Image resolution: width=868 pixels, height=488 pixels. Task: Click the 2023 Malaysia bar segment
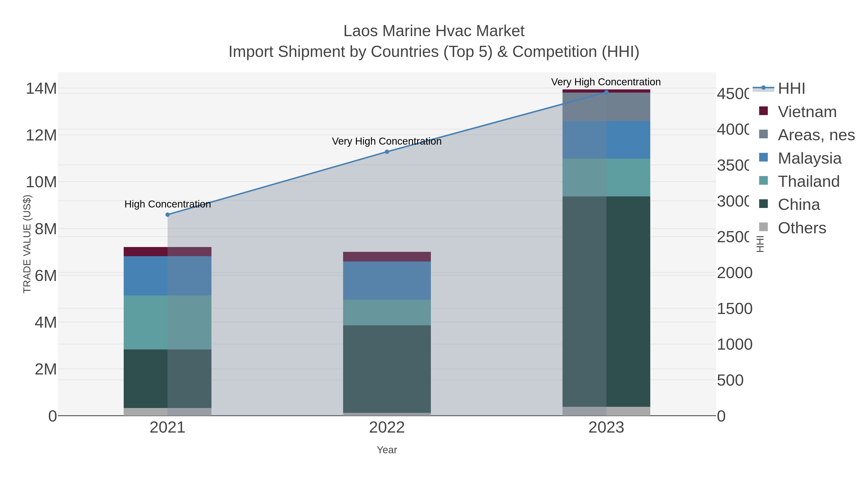tap(606, 140)
